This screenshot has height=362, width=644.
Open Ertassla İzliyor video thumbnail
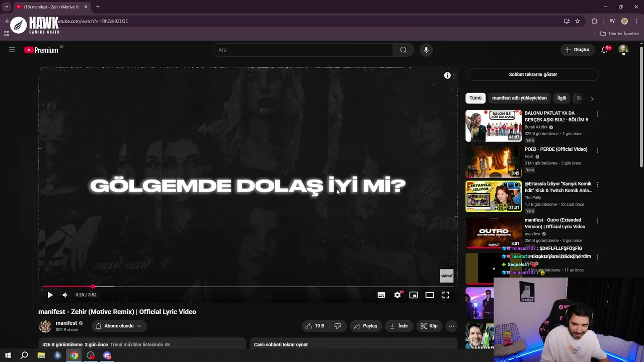(494, 197)
